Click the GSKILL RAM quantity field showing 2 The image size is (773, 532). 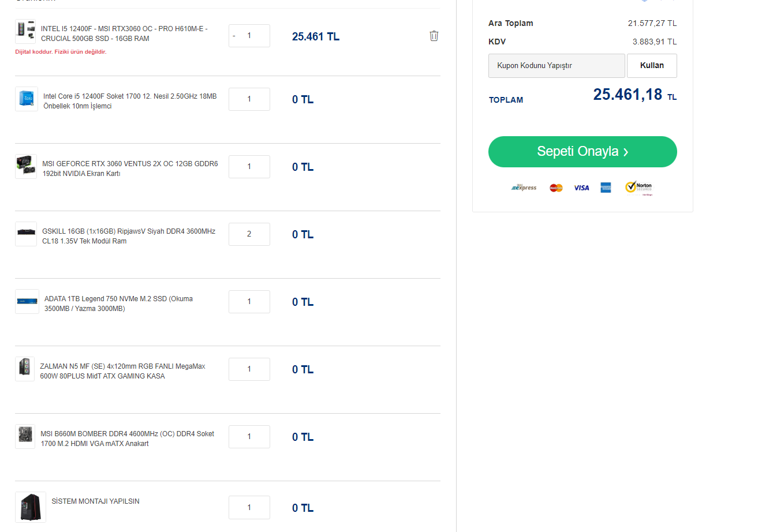249,234
